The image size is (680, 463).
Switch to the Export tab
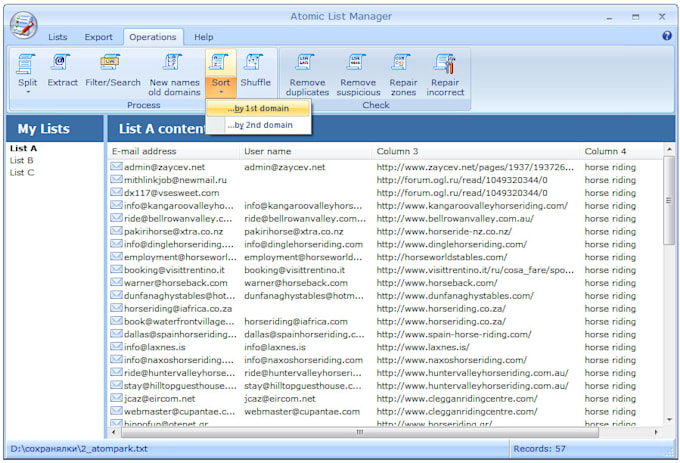[x=98, y=37]
